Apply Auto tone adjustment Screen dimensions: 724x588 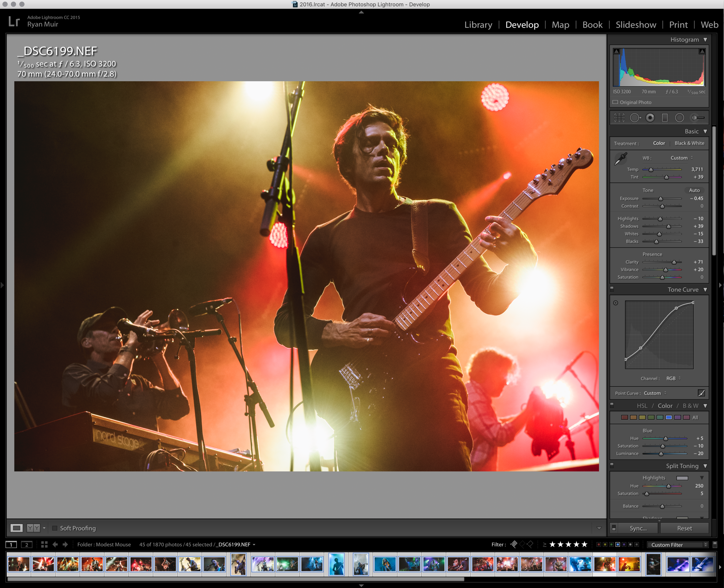[694, 190]
